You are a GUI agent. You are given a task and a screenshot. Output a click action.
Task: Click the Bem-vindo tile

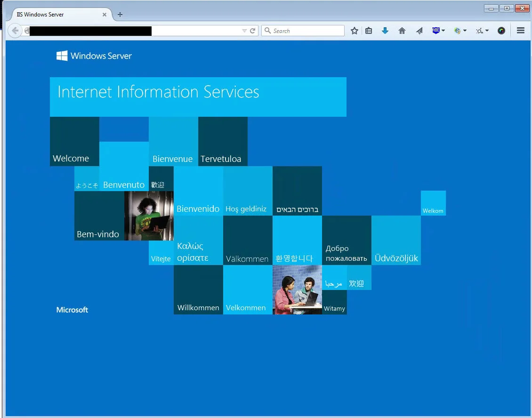click(99, 216)
